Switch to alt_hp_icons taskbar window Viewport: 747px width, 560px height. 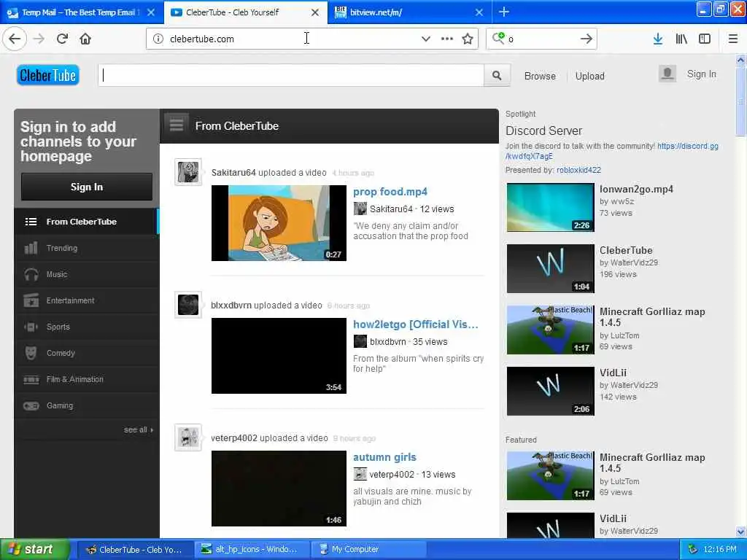pyautogui.click(x=252, y=550)
